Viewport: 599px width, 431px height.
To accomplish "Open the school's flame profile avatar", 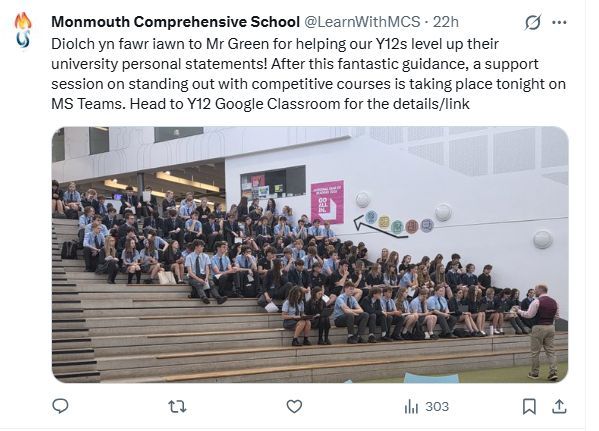I will click(23, 30).
